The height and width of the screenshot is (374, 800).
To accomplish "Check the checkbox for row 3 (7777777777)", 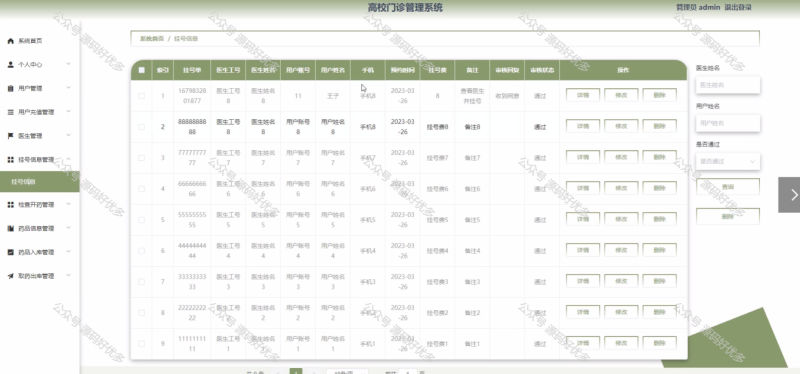I will pyautogui.click(x=142, y=158).
